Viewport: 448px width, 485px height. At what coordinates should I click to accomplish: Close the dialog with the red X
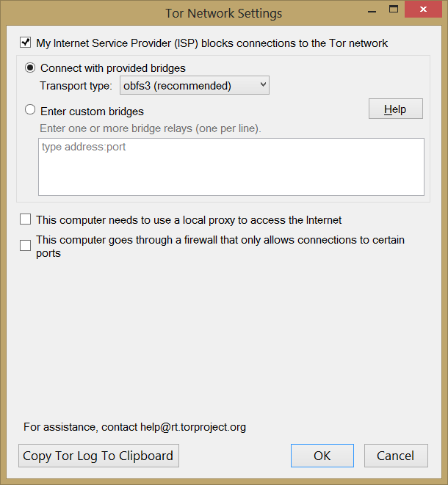pyautogui.click(x=424, y=10)
